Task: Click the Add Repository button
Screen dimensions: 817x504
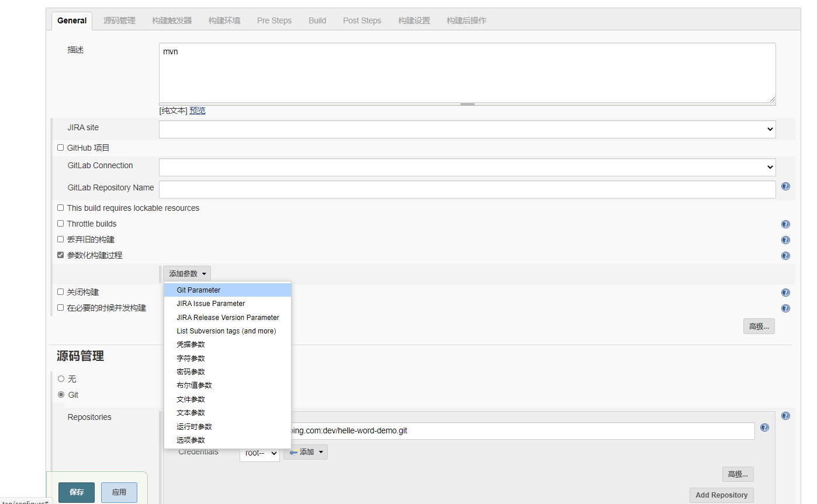Action: [x=722, y=495]
